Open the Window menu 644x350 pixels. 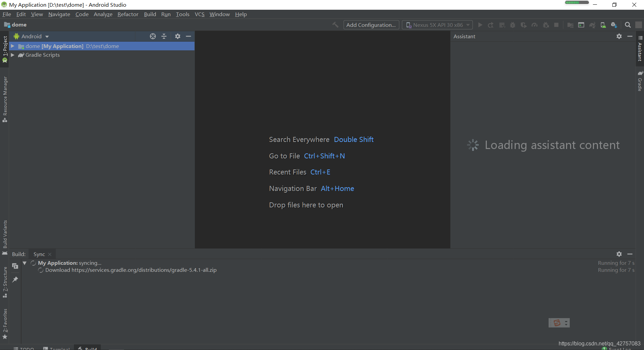(x=219, y=14)
